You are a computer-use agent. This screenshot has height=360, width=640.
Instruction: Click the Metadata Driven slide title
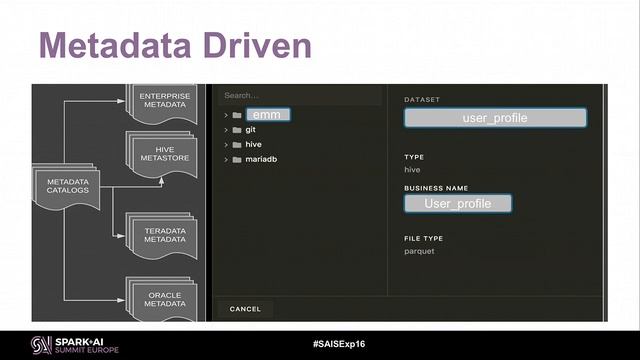point(176,45)
